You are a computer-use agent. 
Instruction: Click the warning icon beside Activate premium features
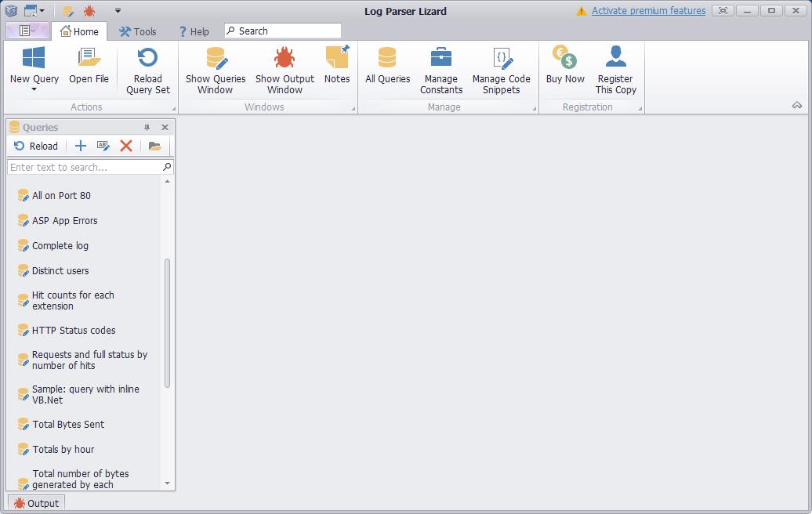click(582, 11)
